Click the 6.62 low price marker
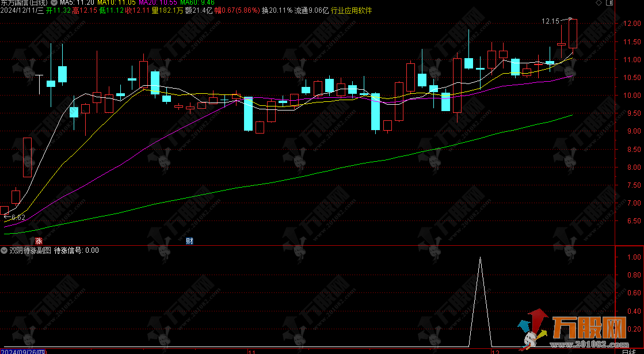The height and width of the screenshot is (354, 644). pyautogui.click(x=17, y=218)
